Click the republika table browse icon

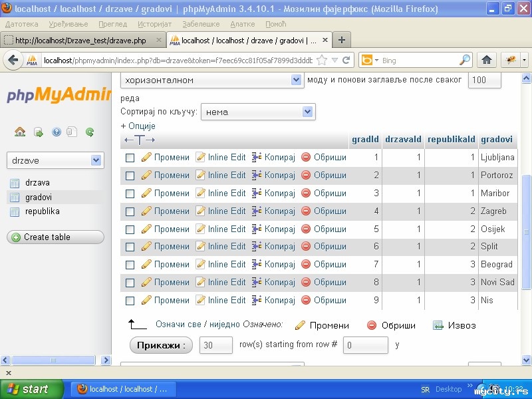tap(15, 212)
